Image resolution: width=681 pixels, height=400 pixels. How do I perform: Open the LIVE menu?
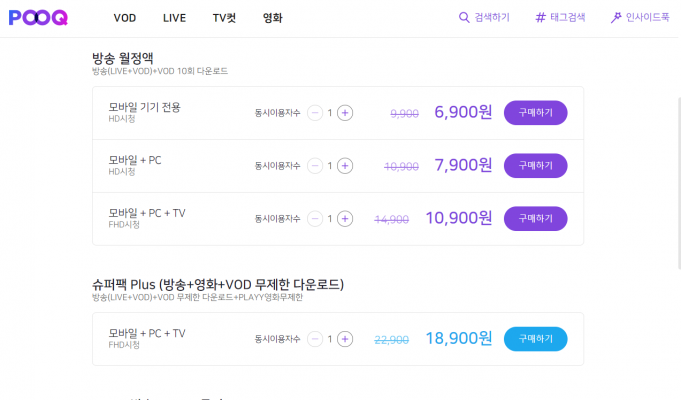[x=175, y=18]
